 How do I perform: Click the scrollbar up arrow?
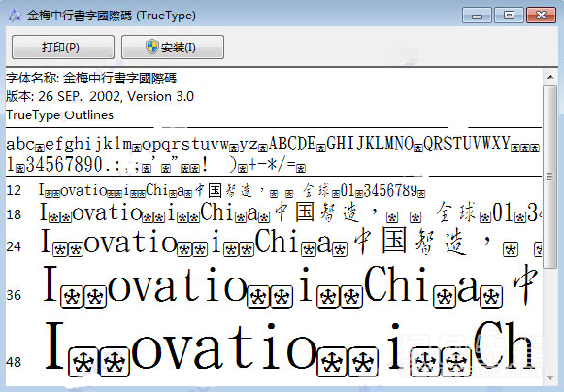pos(550,77)
